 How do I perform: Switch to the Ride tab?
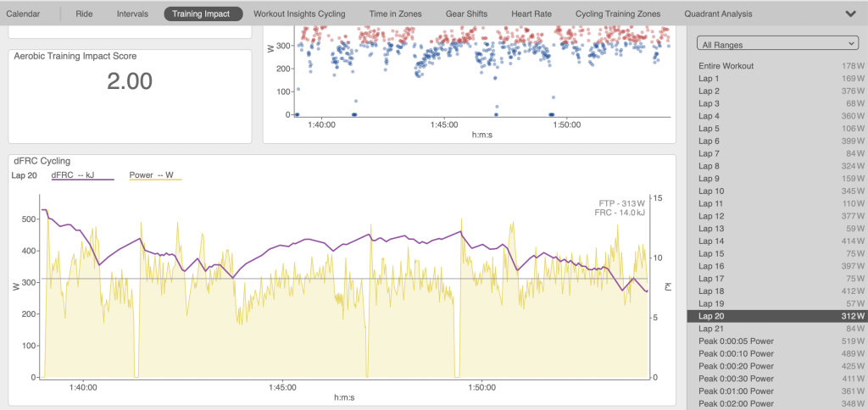coord(84,14)
